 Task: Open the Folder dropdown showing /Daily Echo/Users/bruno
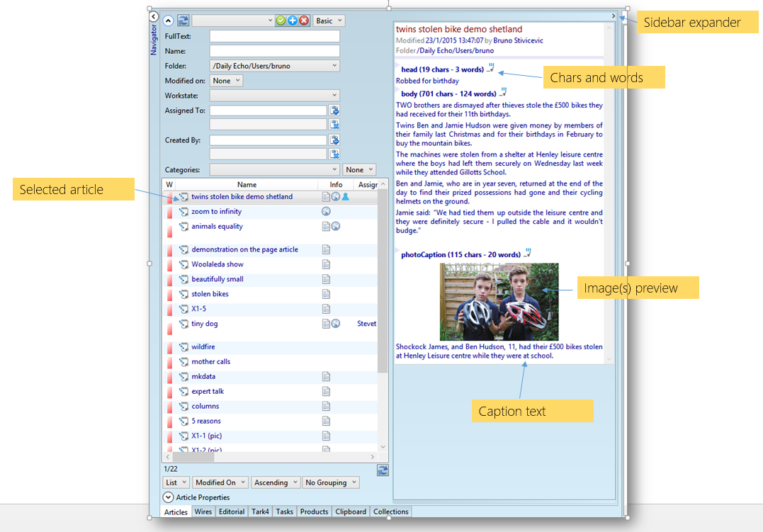[x=274, y=66]
